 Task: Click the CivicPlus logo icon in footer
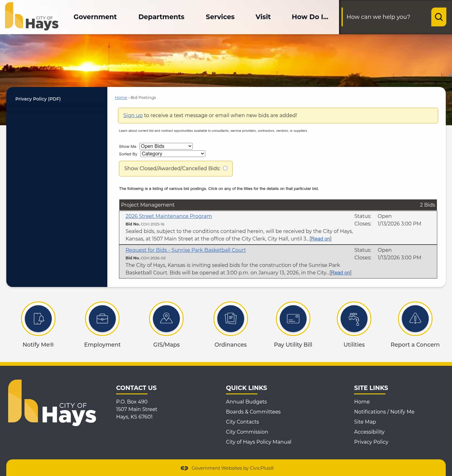tap(184, 468)
